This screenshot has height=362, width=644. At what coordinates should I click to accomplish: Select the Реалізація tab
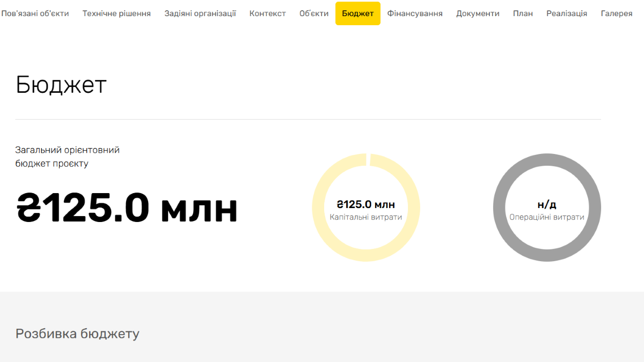pos(567,13)
